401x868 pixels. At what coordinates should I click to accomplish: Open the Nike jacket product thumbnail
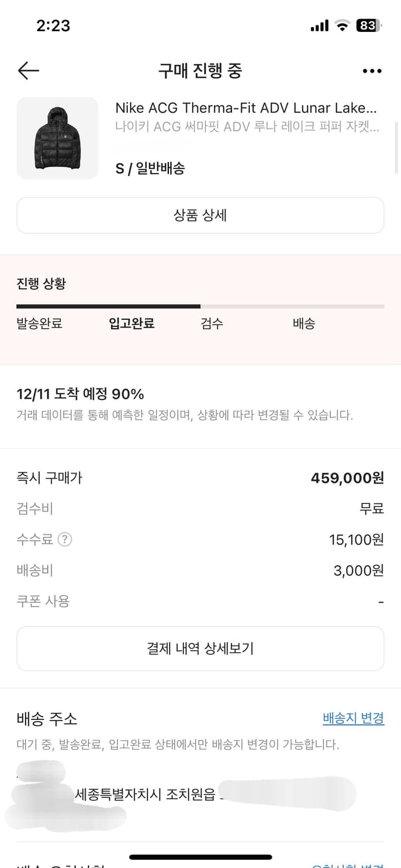click(57, 138)
